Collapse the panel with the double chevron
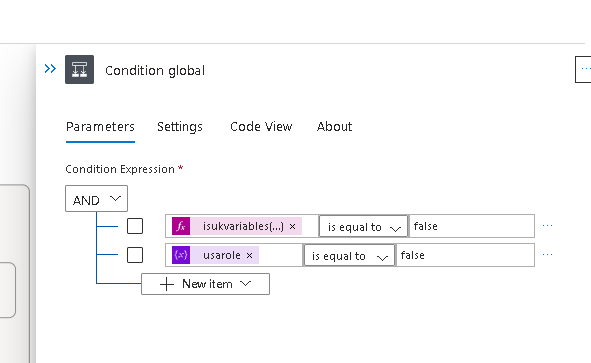Screen dimensions: 591x363 coord(50,69)
